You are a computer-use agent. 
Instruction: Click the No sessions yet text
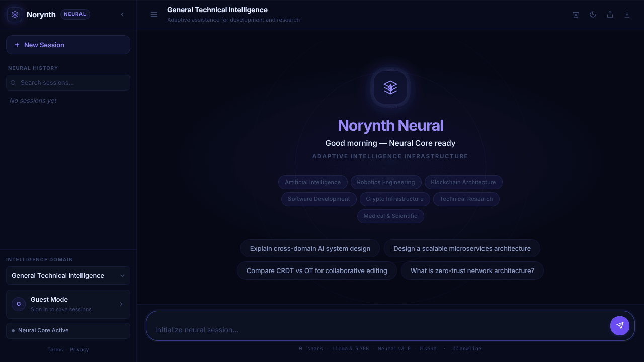33,101
